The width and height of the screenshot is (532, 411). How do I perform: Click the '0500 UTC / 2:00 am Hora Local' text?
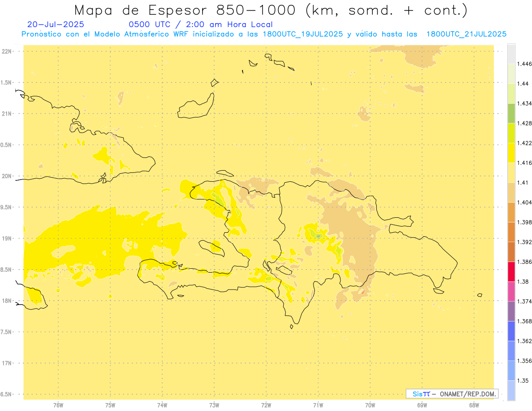200,24
